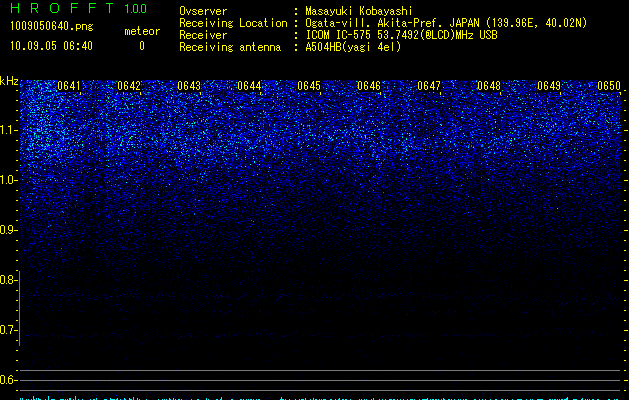Click the 1.1 kHz axis label
The height and width of the screenshot is (400, 629).
(x=9, y=130)
